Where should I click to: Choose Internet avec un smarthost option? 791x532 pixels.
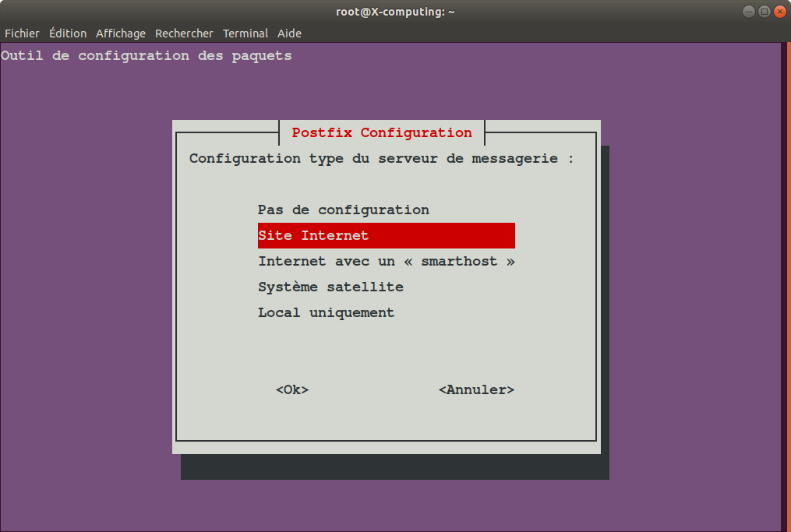(387, 261)
